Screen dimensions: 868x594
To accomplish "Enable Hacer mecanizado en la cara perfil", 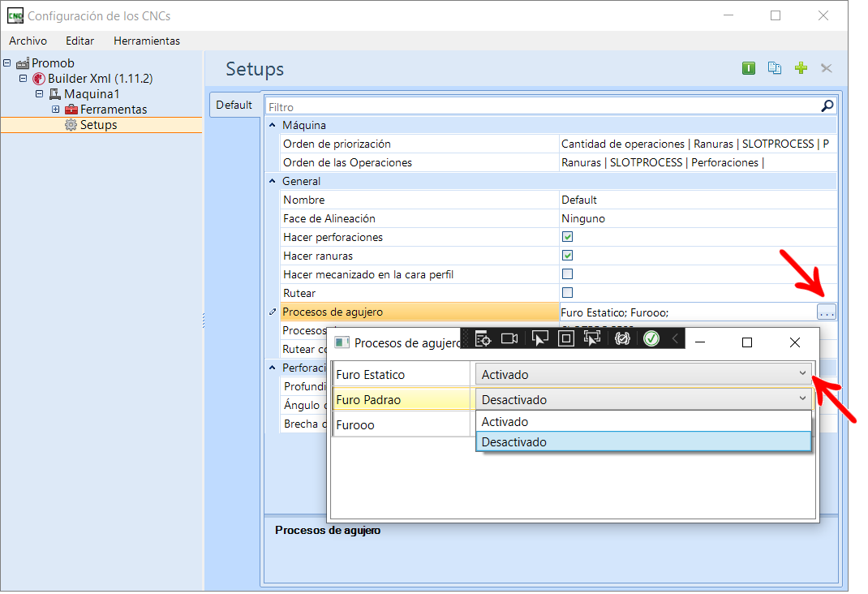I will [x=567, y=274].
